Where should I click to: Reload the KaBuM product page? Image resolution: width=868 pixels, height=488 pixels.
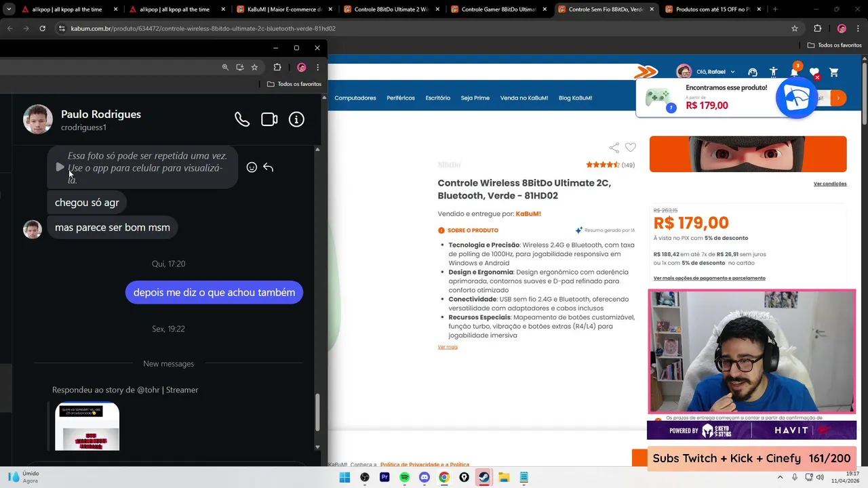click(42, 28)
